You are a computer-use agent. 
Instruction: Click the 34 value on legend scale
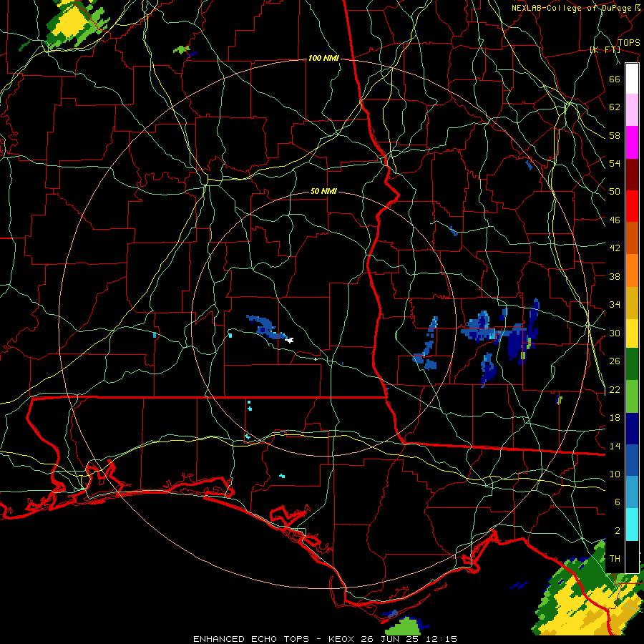615,305
